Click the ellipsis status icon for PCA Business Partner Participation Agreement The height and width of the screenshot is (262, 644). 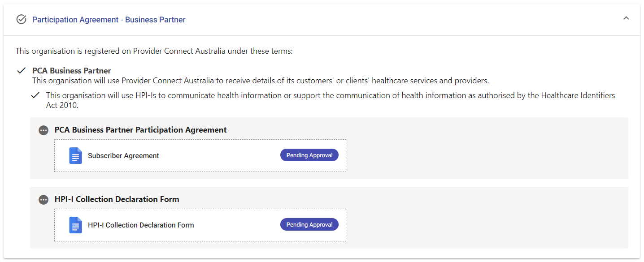coord(44,130)
